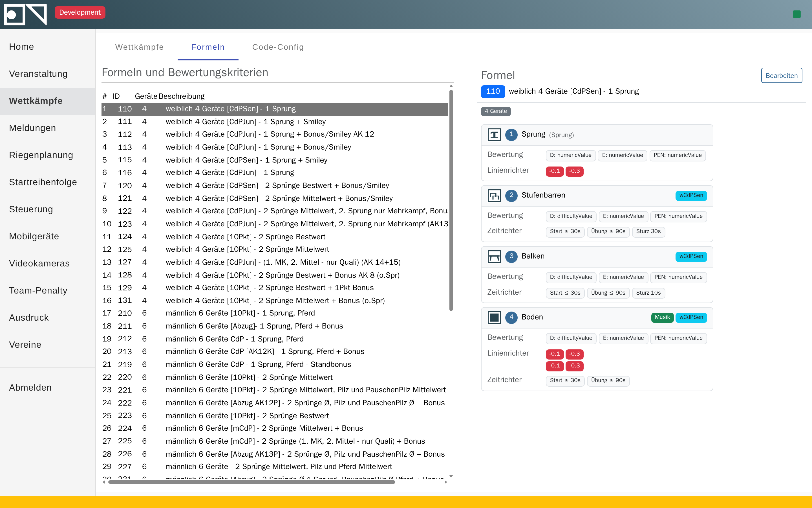Switch to the Wettkämpfe tab
812x508 pixels.
(x=139, y=47)
